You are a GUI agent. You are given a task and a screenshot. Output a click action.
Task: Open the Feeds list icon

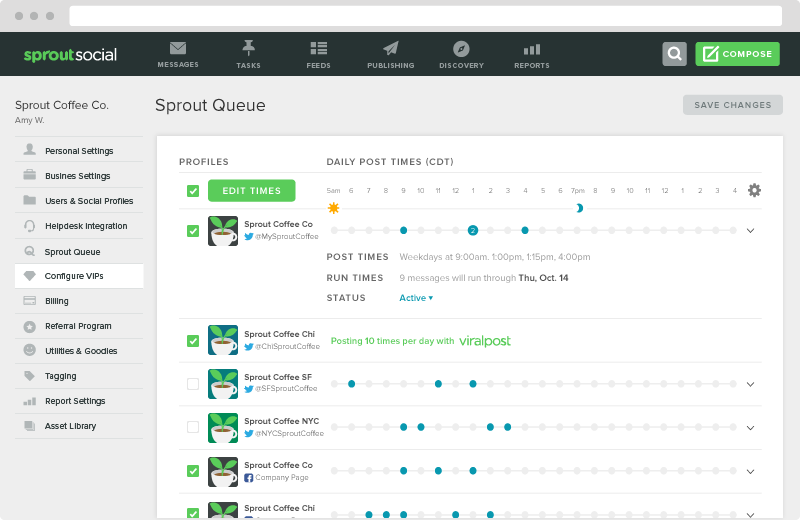pos(318,48)
